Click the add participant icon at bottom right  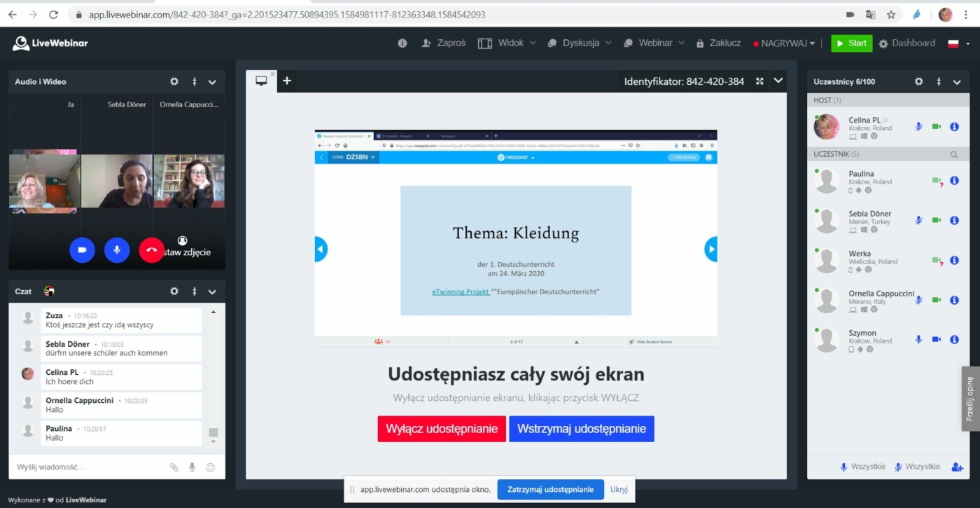click(x=957, y=467)
